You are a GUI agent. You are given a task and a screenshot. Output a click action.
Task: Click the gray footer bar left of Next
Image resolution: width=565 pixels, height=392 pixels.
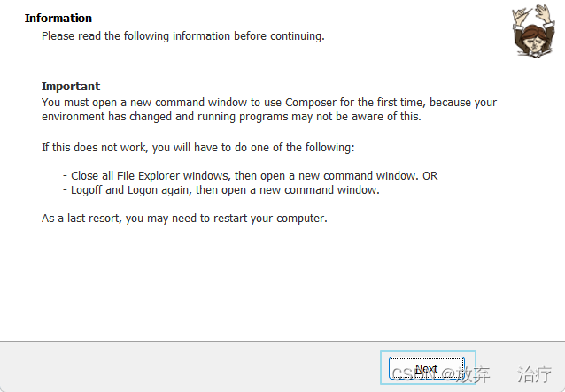190,367
